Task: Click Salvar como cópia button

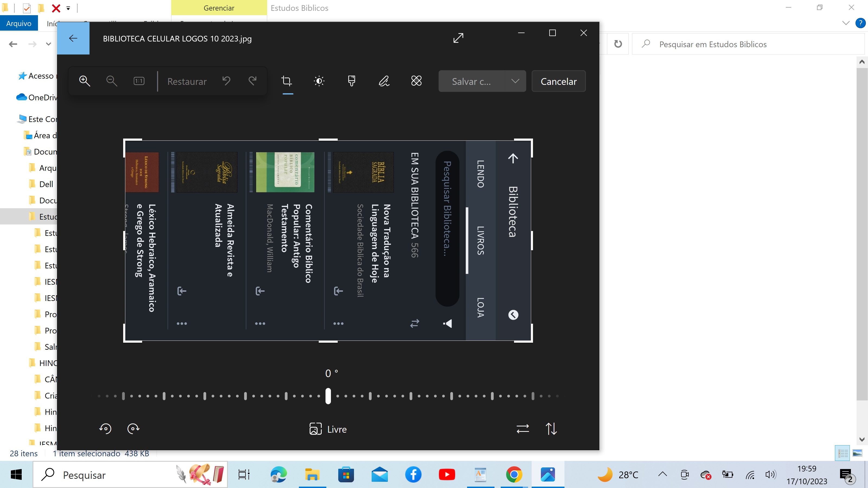Action: tap(472, 81)
